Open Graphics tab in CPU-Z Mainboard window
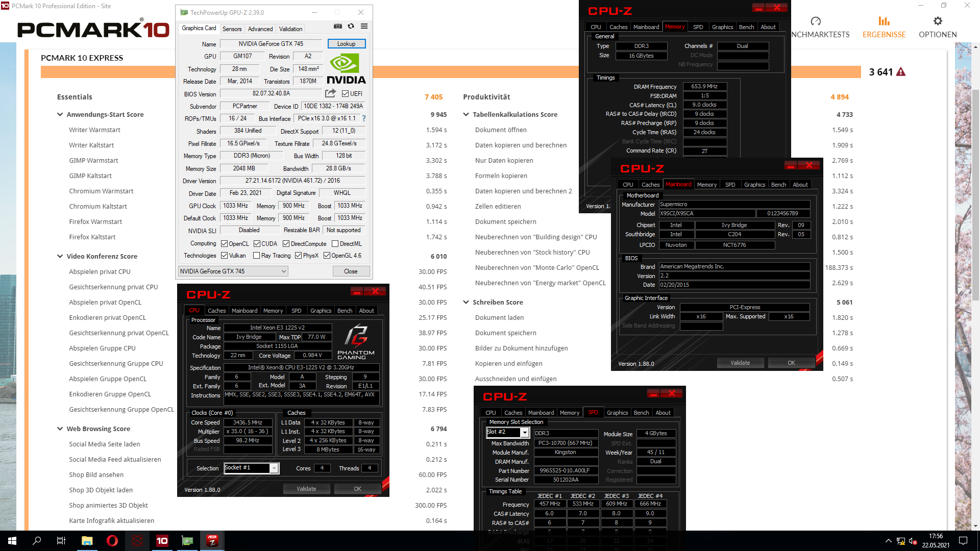980x551 pixels. point(754,185)
